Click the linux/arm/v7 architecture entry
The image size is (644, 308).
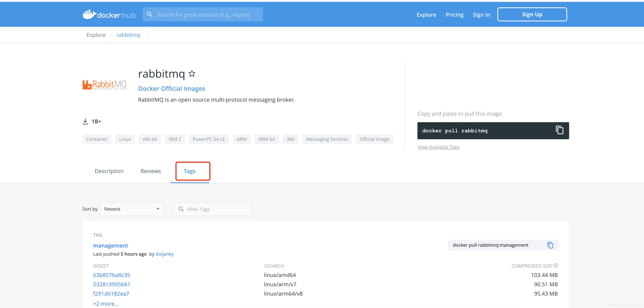280,284
